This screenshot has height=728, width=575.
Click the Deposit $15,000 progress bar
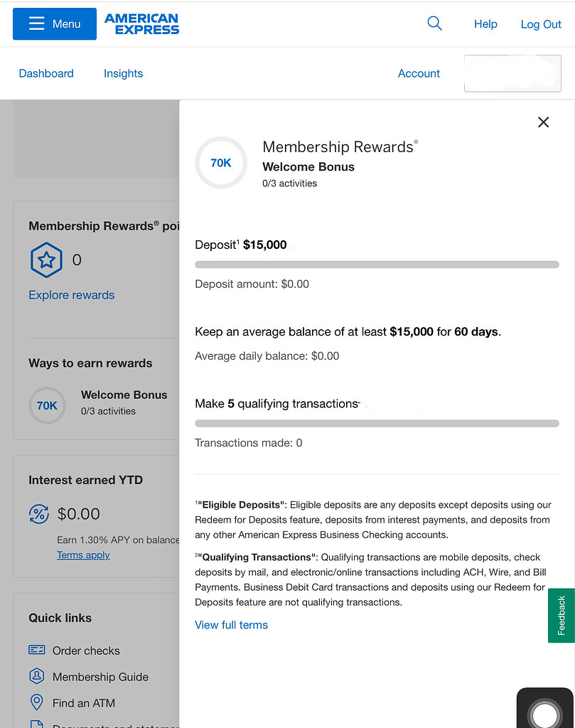pyautogui.click(x=377, y=264)
